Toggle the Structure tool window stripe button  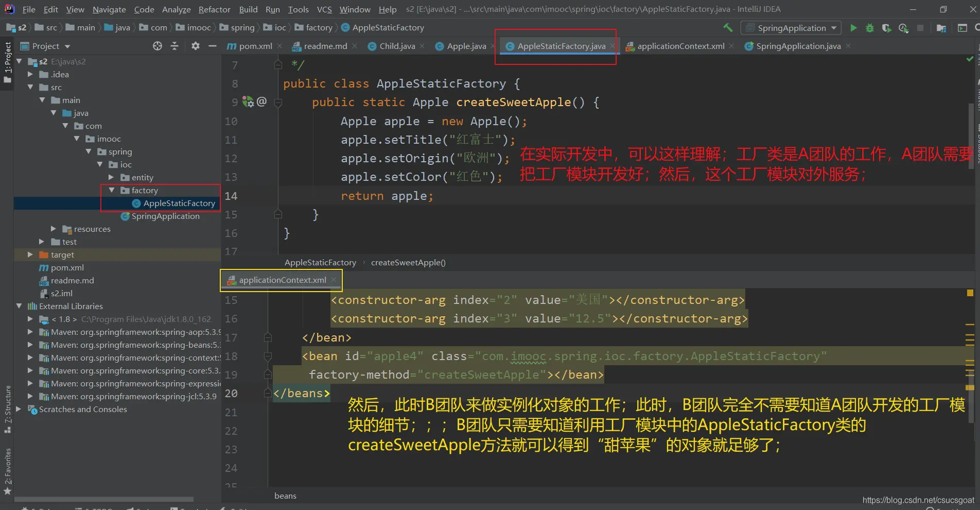click(x=7, y=408)
